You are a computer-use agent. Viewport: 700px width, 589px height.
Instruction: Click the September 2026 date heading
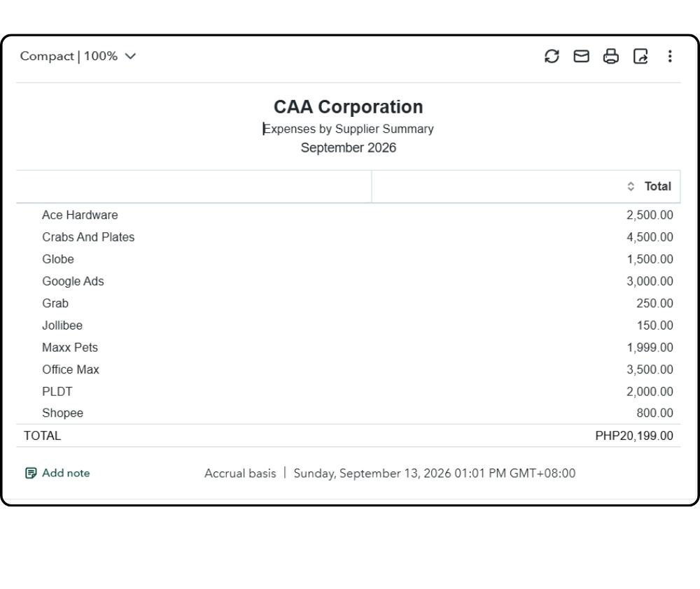pos(348,148)
